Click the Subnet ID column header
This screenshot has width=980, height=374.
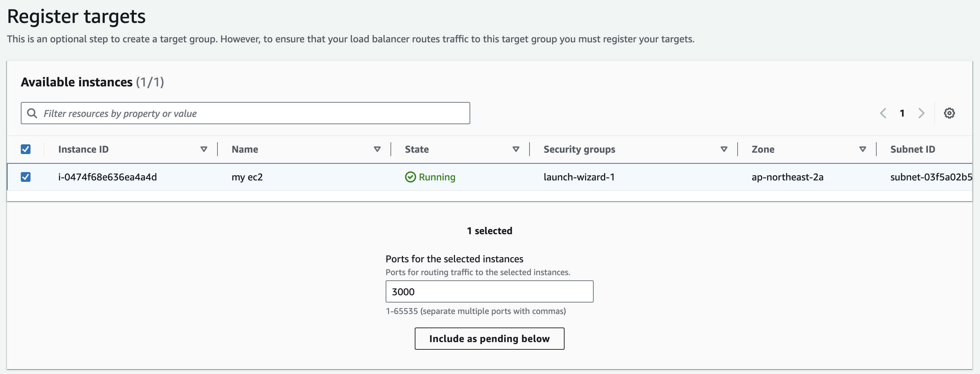coord(912,149)
